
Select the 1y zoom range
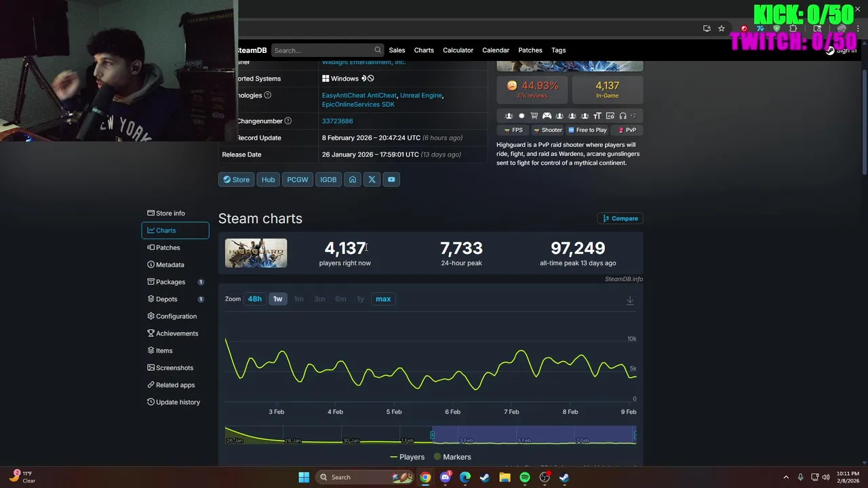point(360,299)
